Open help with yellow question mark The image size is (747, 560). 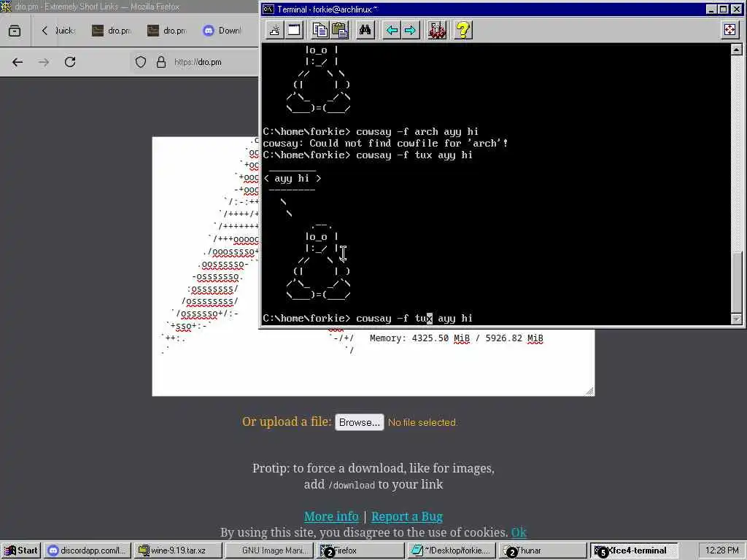point(462,31)
